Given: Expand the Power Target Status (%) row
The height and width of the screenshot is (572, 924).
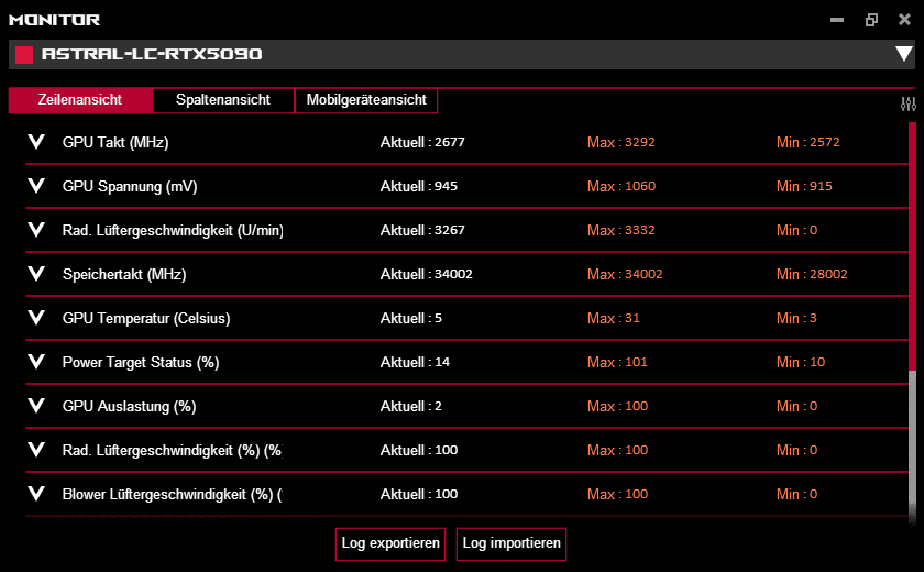Looking at the screenshot, I should [x=36, y=362].
